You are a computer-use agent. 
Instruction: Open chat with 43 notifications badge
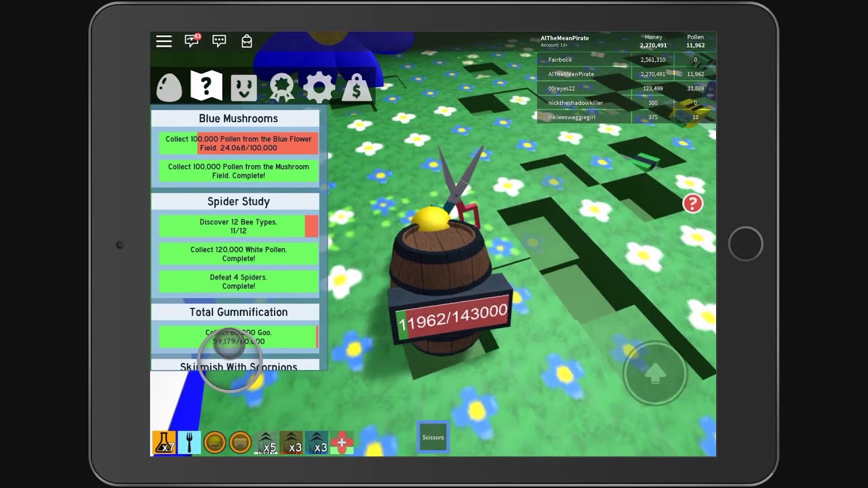pos(192,41)
